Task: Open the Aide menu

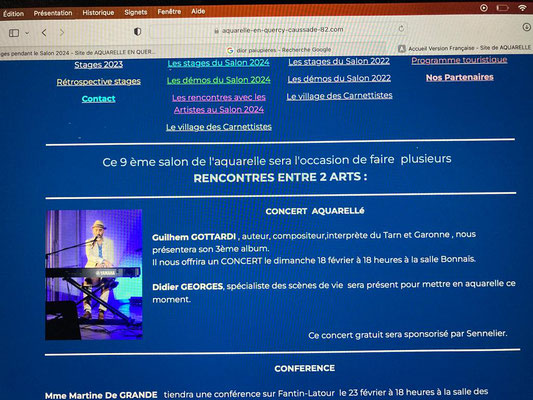Action: 198,12
